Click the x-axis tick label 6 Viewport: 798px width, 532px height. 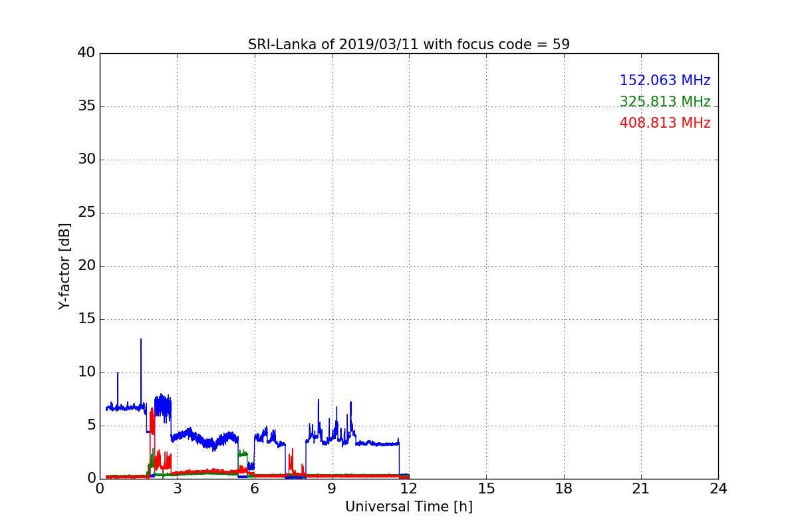pos(254,488)
